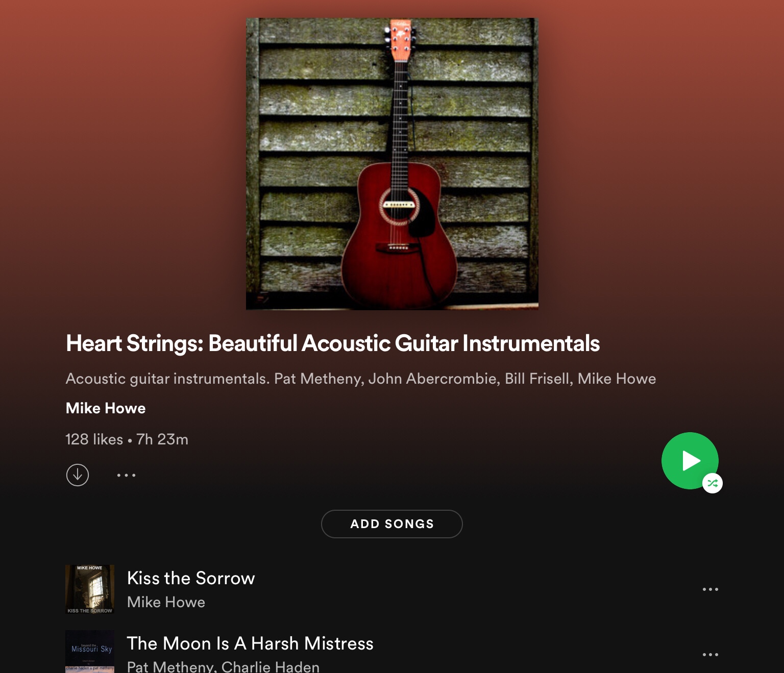Click the 7h 23m playlist duration
Screen dimensions: 784x673
162,439
